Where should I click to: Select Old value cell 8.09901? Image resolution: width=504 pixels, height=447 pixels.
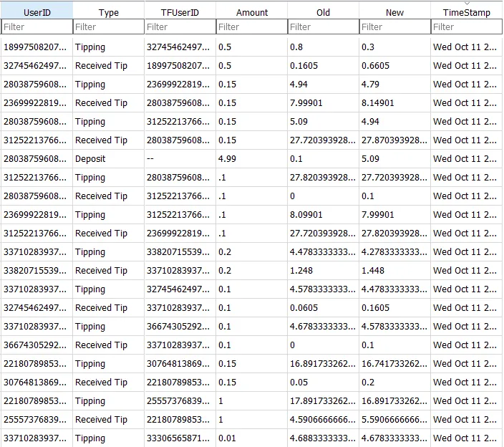(x=323, y=214)
